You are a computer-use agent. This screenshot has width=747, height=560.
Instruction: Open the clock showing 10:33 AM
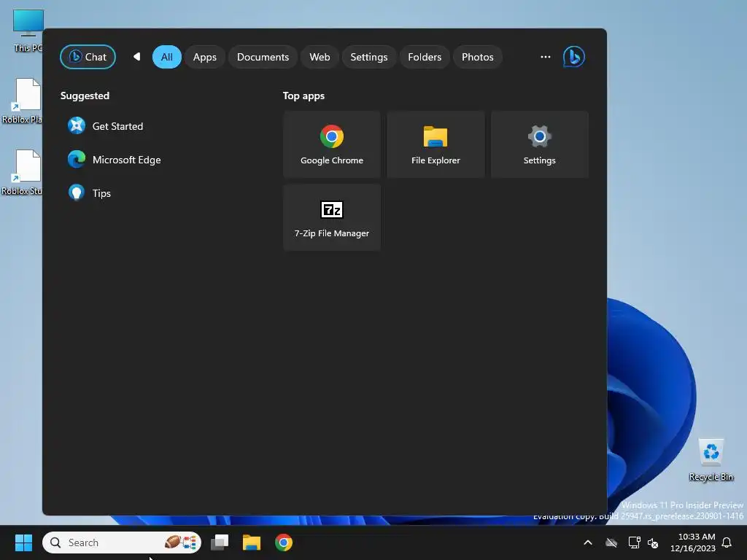(x=693, y=542)
